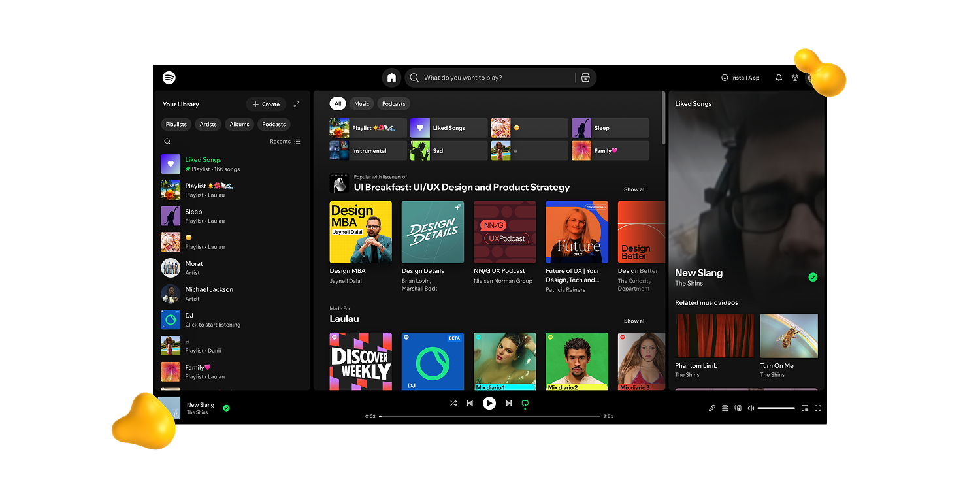Click the DJ icon in library list
This screenshot has width=980, height=490.
[x=171, y=319]
